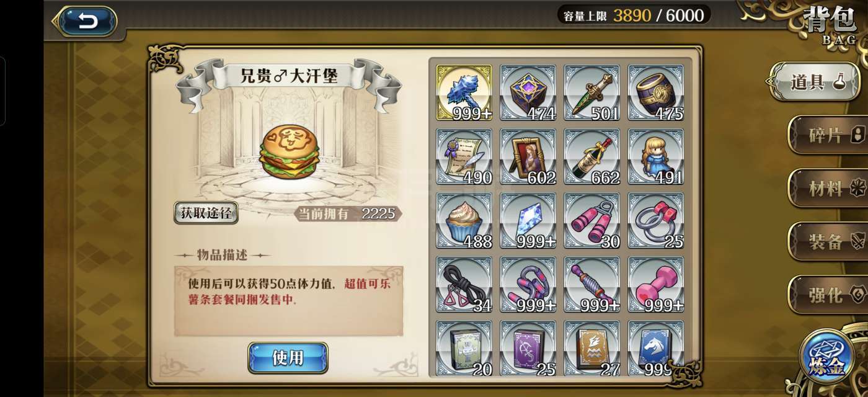Select the pink dumbbell item
This screenshot has height=397, width=868.
[656, 284]
